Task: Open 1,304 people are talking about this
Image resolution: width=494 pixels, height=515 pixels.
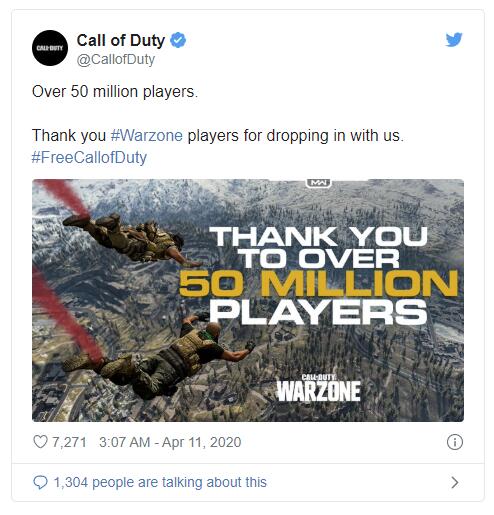Action: coord(160,482)
